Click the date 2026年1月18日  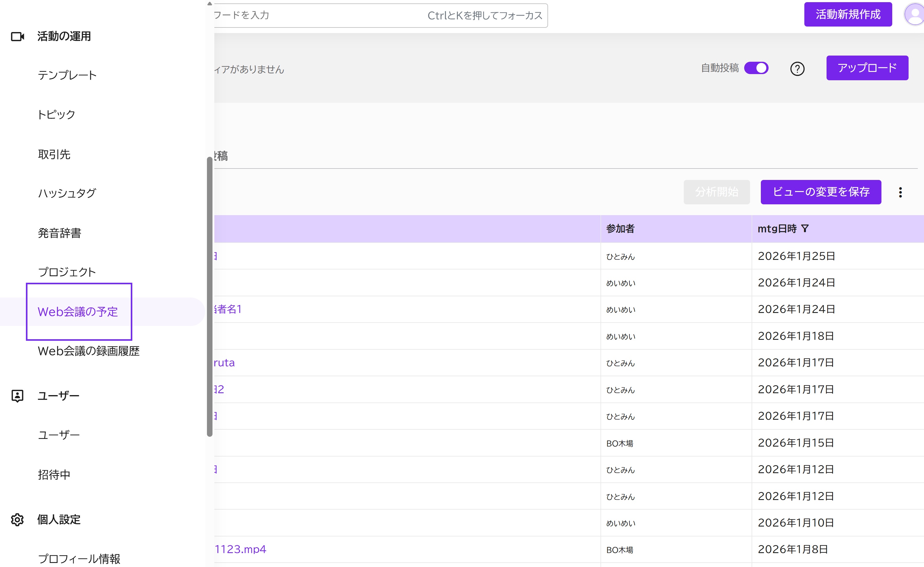coord(796,336)
